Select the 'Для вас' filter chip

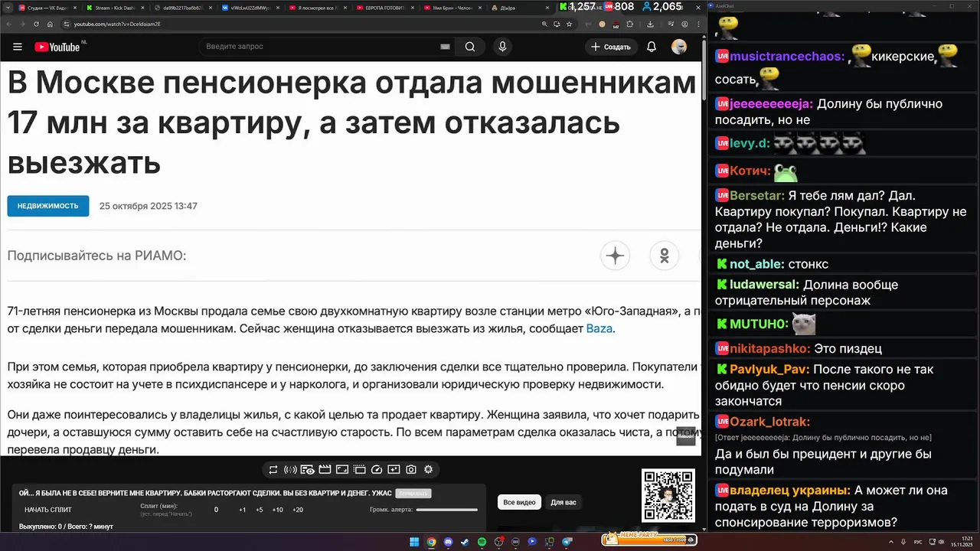click(563, 502)
